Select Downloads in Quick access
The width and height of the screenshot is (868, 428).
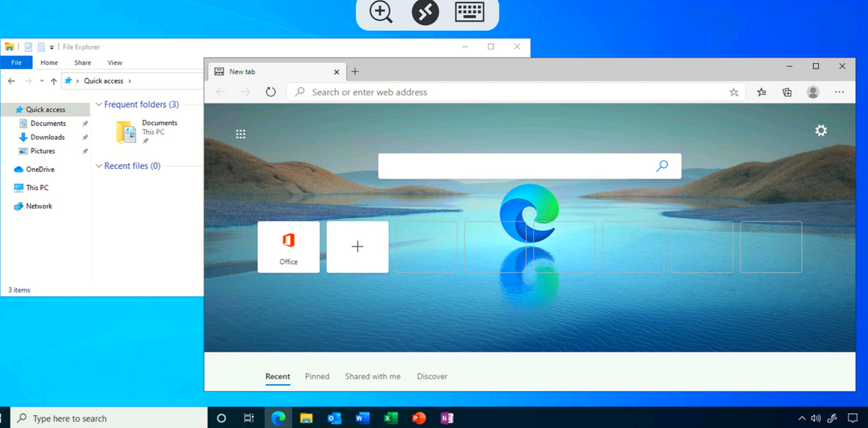pos(48,137)
